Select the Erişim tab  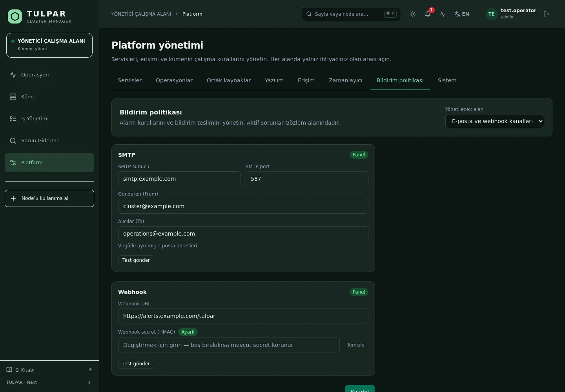pos(306,81)
